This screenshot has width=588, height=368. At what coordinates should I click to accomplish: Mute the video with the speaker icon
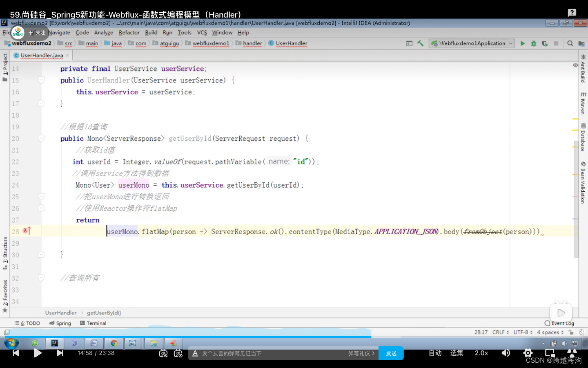506,353
